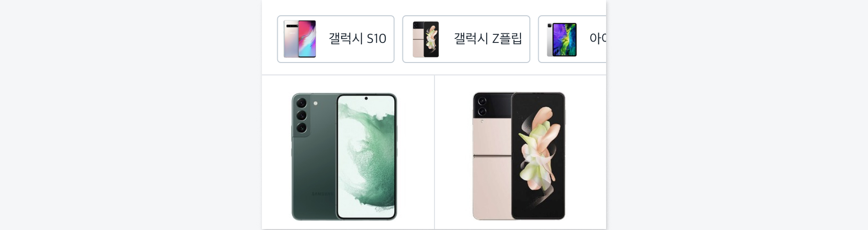Click the Galaxy S10 phone thumbnail icon
868x230 pixels.
coord(300,39)
